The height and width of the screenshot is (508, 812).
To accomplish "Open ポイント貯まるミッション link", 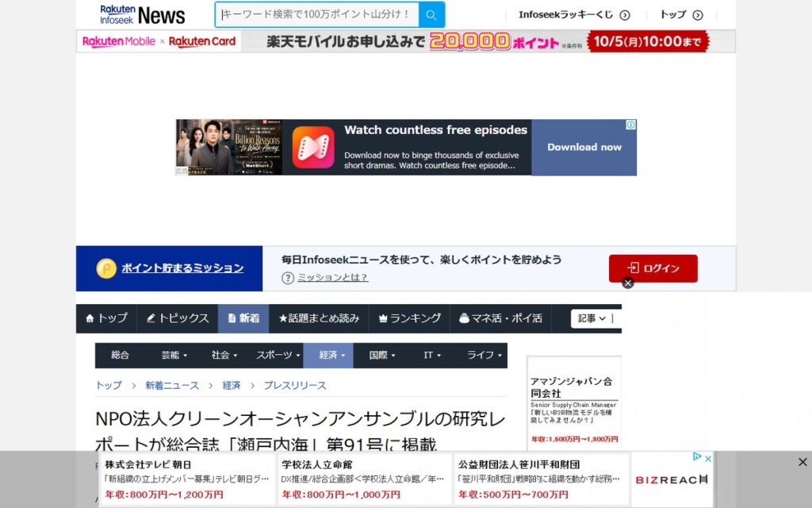I will (x=182, y=268).
